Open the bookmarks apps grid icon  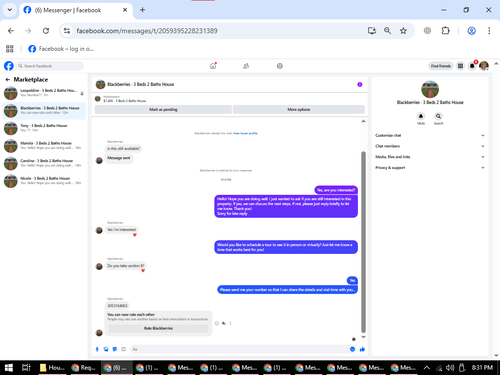pyautogui.click(x=10, y=49)
